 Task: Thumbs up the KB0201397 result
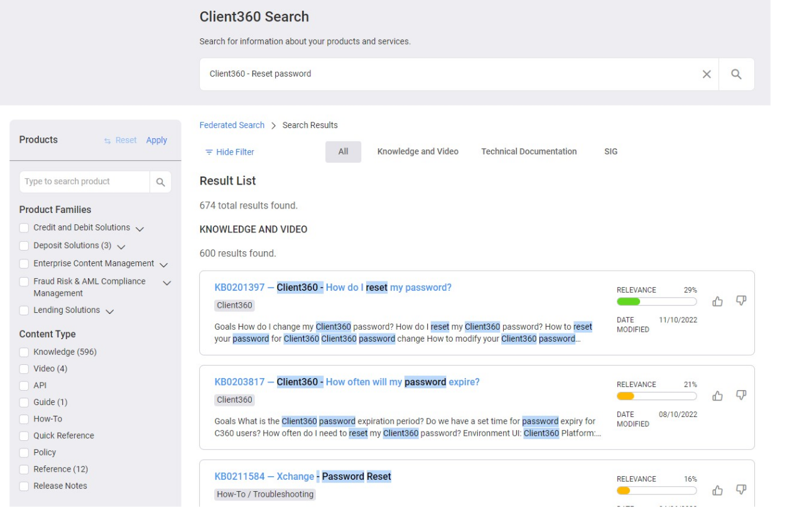coord(717,301)
